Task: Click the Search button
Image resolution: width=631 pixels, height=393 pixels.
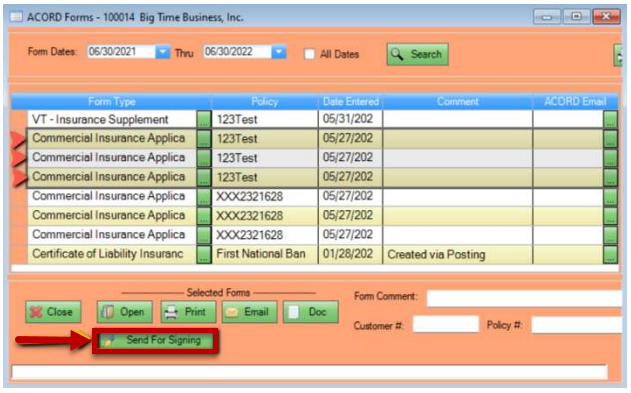Action: tap(417, 54)
